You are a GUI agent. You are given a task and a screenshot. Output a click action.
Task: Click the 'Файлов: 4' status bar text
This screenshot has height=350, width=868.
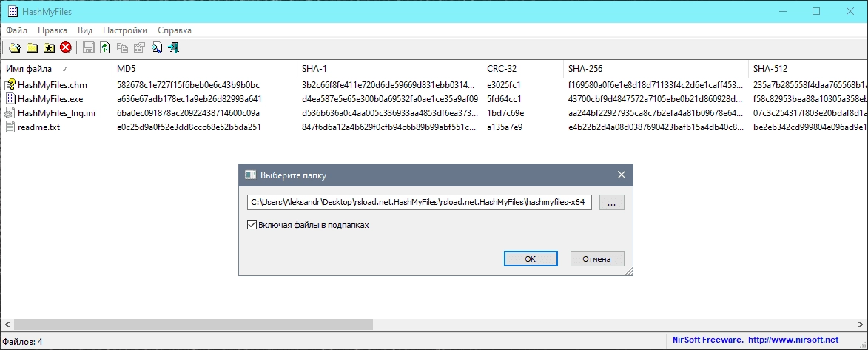[23, 342]
